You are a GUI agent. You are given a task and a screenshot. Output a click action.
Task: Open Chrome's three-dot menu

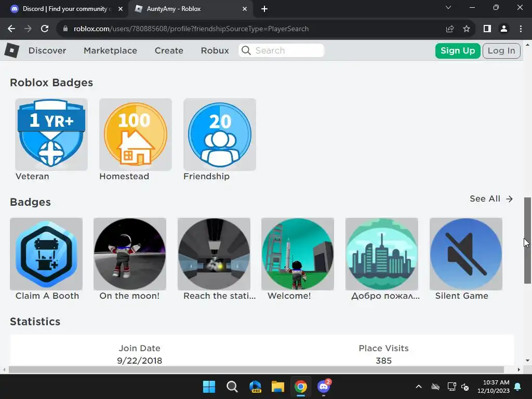click(521, 29)
